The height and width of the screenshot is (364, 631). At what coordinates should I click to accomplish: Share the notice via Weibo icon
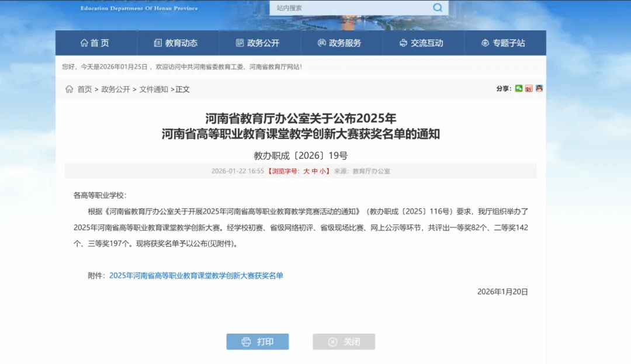(x=529, y=89)
